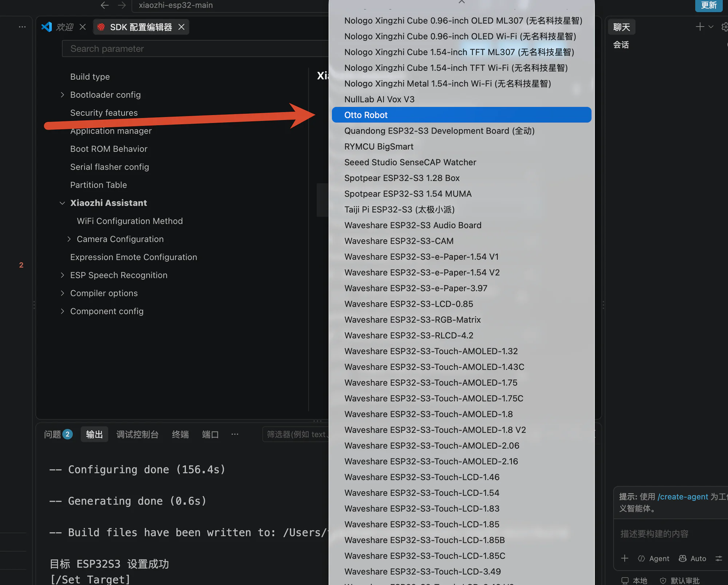
Task: Go forward with the right arrow
Action: [x=122, y=5]
